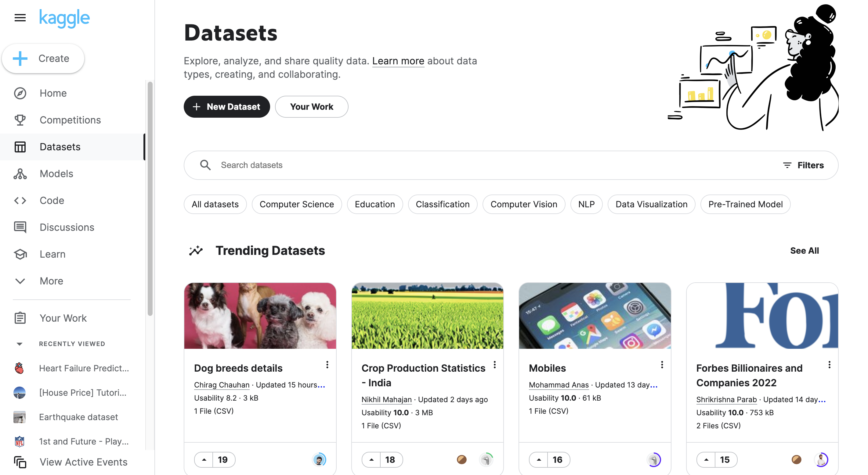Click the sidebar vertical scrollbar
868x475 pixels.
tap(150, 198)
